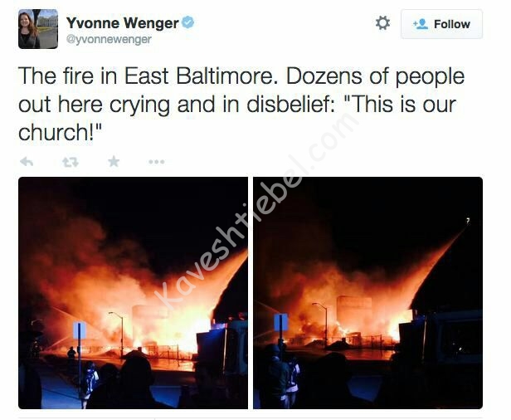This screenshot has width=511, height=420.
Task: Click the person-plus icon on Follow
Action: (x=421, y=24)
